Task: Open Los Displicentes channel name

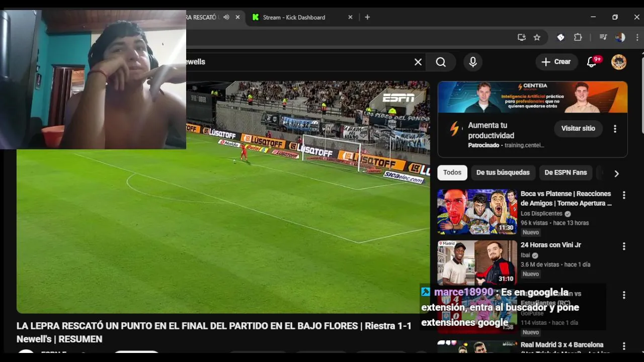Action: click(541, 214)
